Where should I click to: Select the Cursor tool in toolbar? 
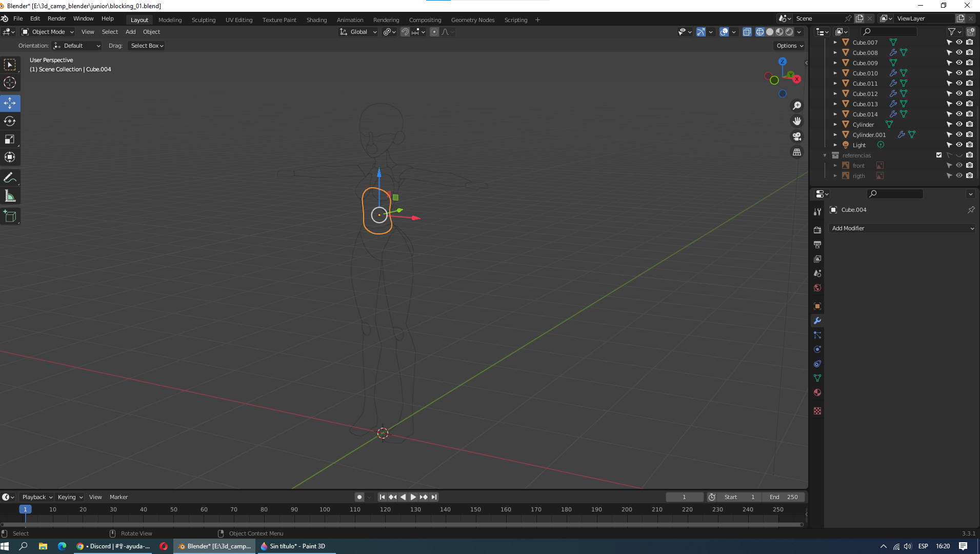10,83
